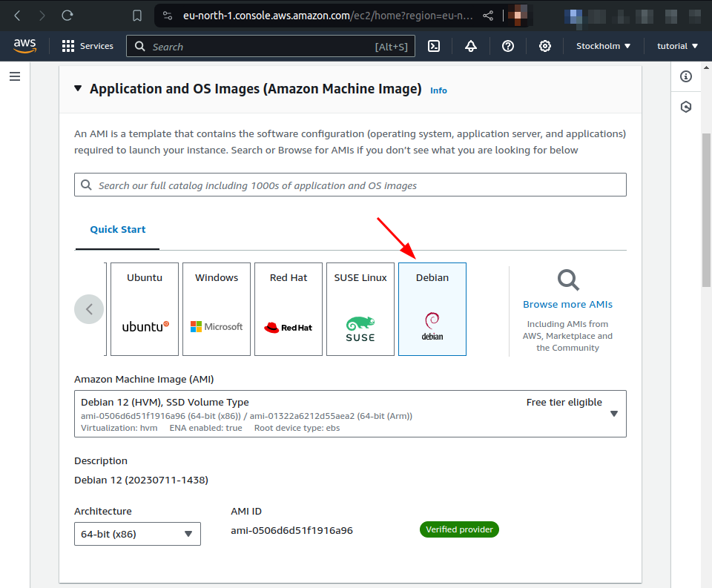Viewport: 712px width, 588px height.
Task: Click the AWS home logo
Action: [24, 45]
